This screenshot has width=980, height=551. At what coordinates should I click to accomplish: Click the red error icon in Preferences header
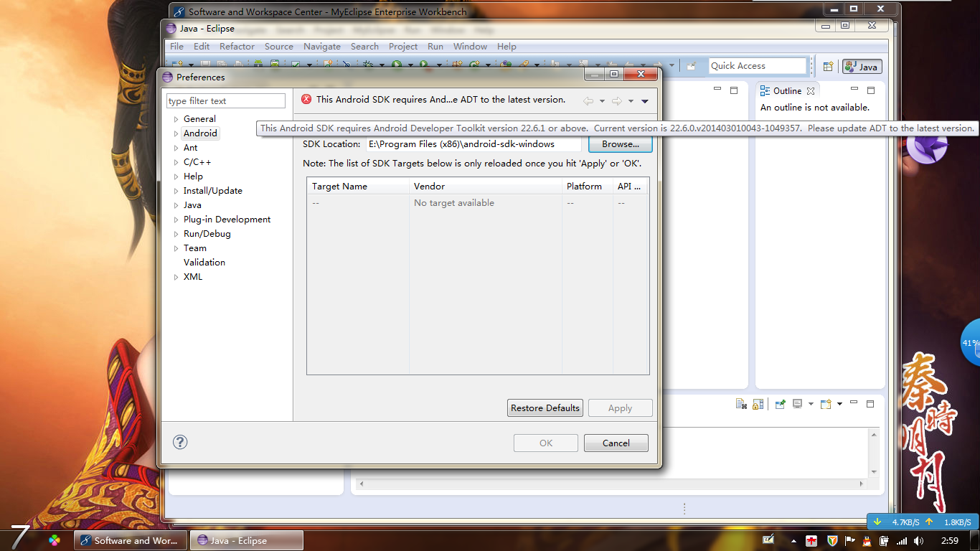point(306,100)
